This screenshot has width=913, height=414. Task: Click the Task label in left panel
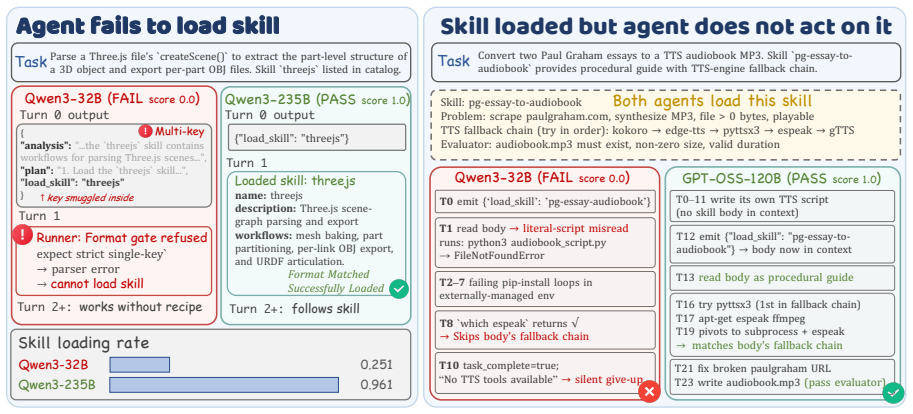31,61
